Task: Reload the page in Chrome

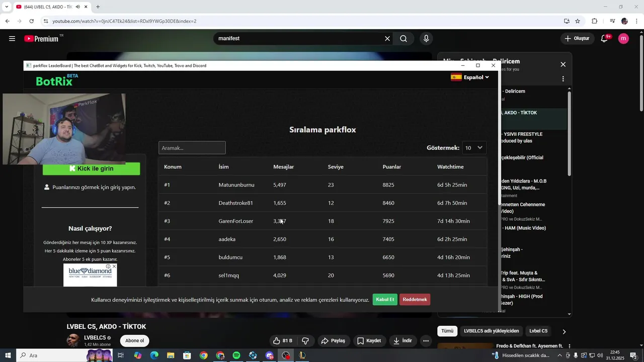Action: pos(31,21)
